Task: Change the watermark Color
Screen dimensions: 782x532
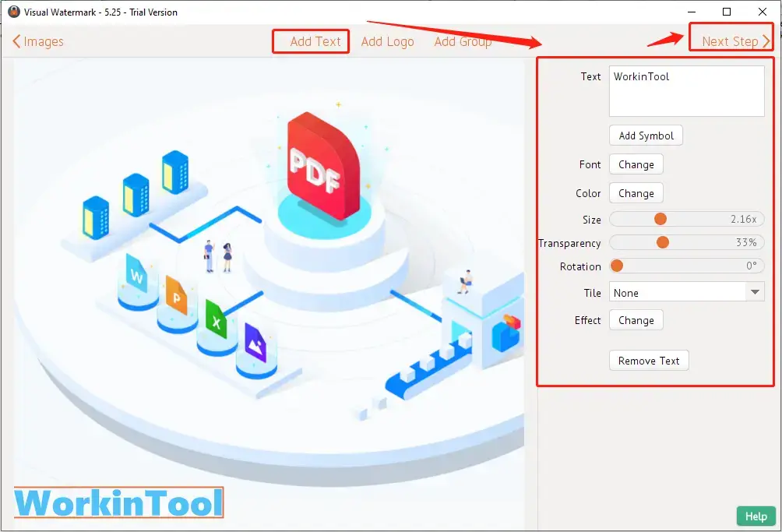Action: tap(636, 193)
